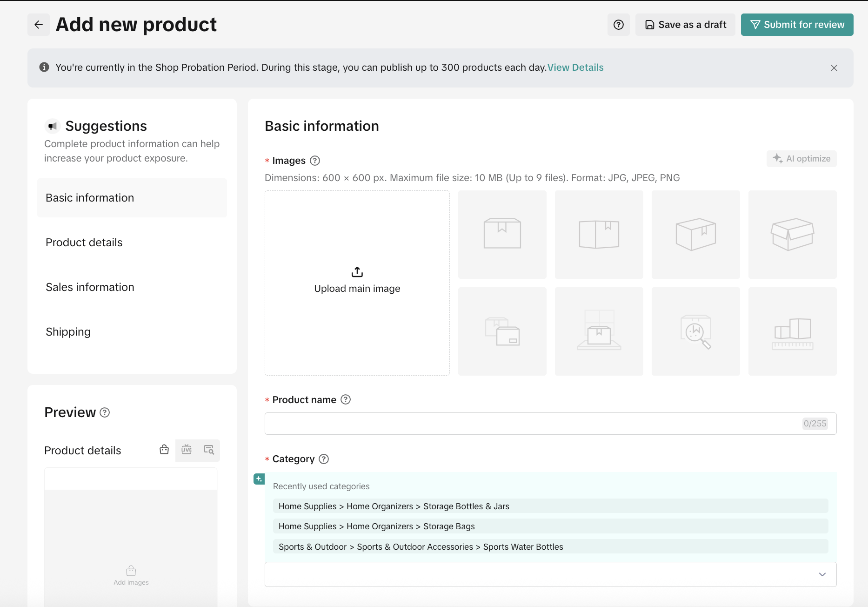The image size is (868, 607).
Task: Expand the Category dropdown chevron
Action: pos(822,574)
